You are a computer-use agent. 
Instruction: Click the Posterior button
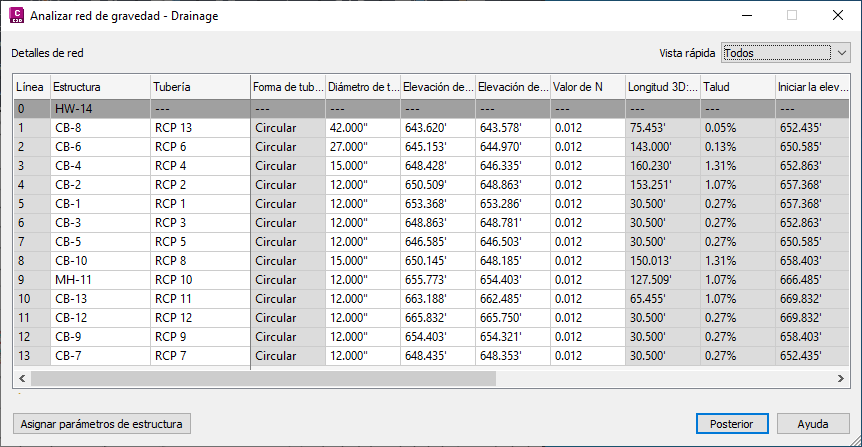point(732,424)
